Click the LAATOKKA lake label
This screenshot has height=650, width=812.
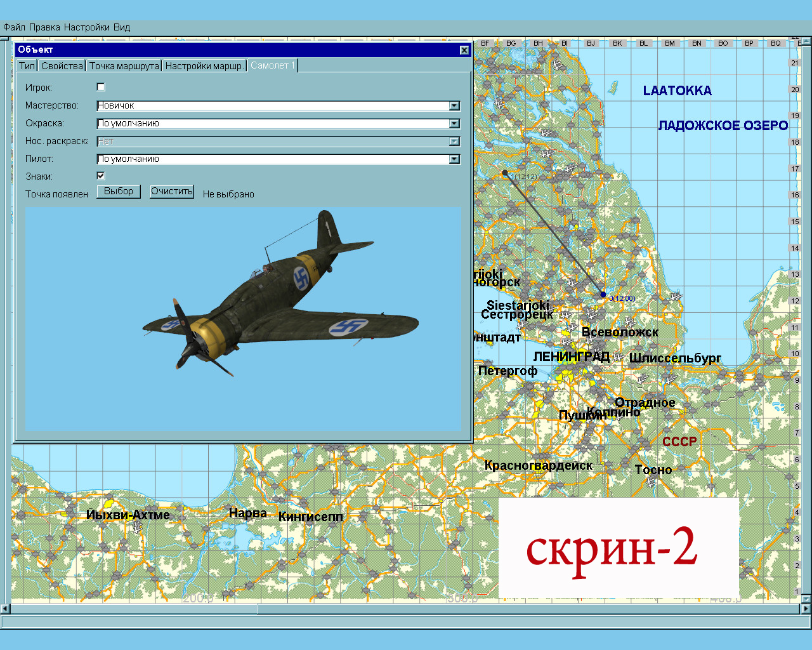(x=678, y=91)
